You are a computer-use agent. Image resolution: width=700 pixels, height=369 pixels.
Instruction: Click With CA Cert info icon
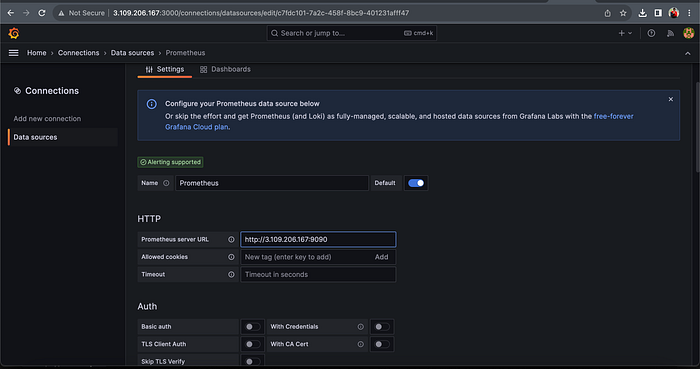click(x=360, y=344)
